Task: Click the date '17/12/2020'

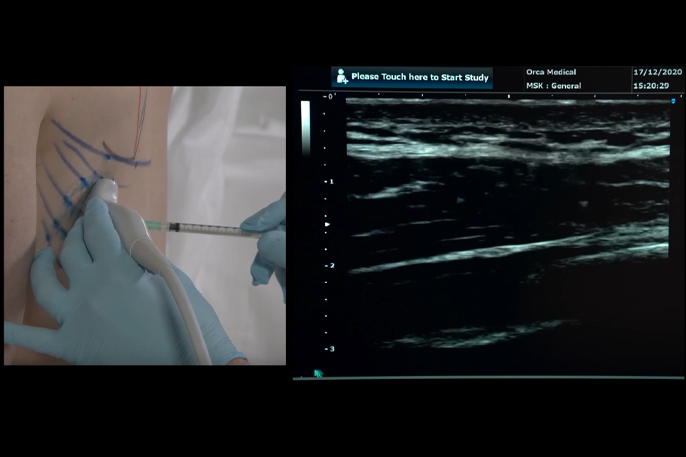Action: (658, 72)
